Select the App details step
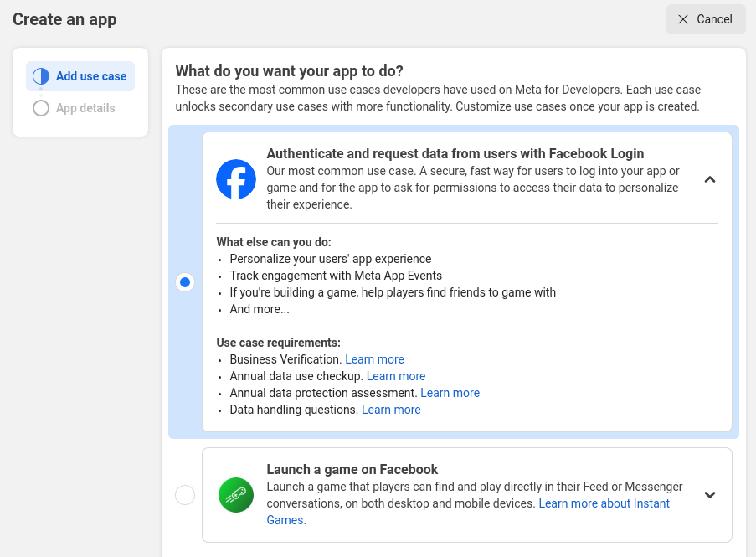 75,108
